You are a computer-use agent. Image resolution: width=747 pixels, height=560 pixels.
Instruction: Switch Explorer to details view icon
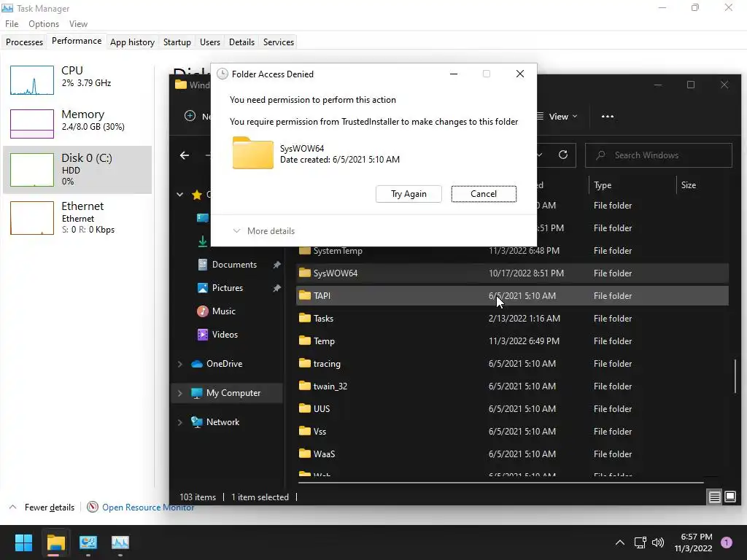[x=715, y=497]
